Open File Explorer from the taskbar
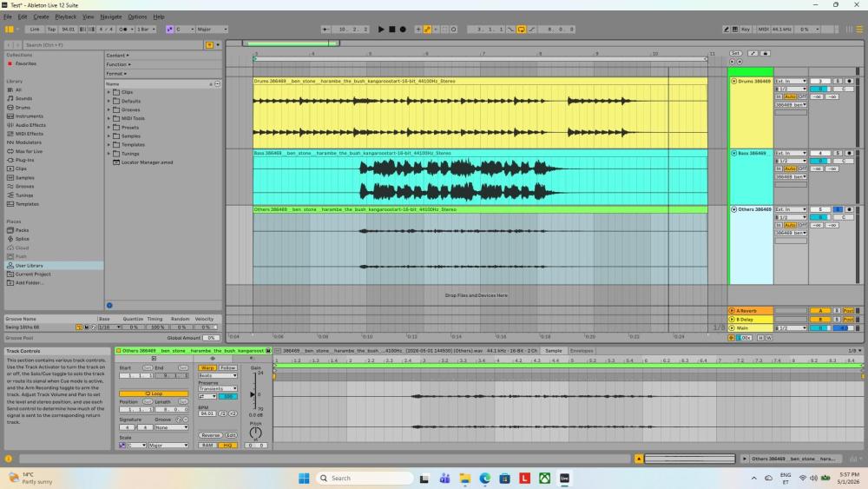The image size is (868, 489). coord(464,478)
